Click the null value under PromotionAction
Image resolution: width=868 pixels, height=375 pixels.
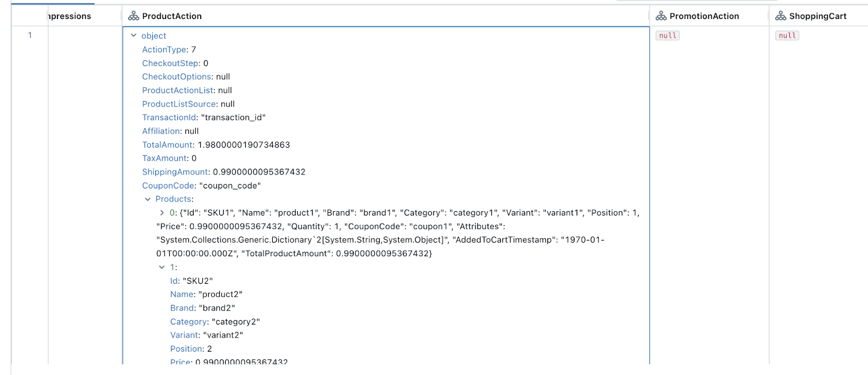click(668, 35)
